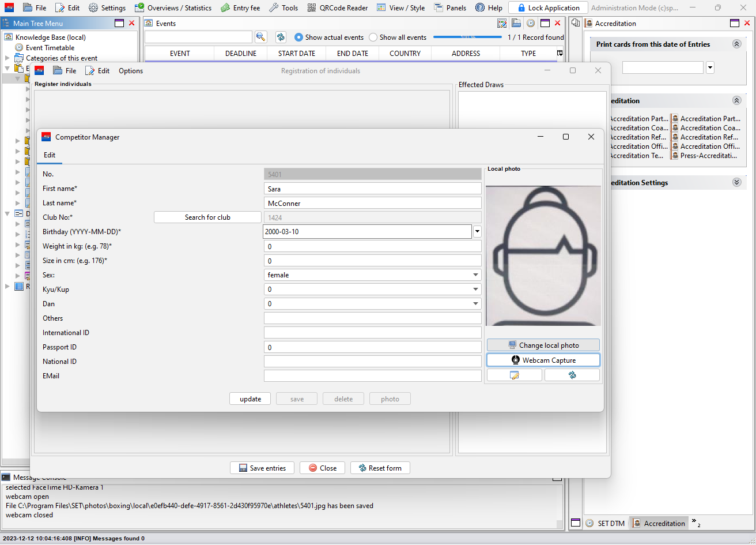The image size is (756, 545).
Task: Click the blue progress bar in Events panel
Action: pyautogui.click(x=467, y=37)
